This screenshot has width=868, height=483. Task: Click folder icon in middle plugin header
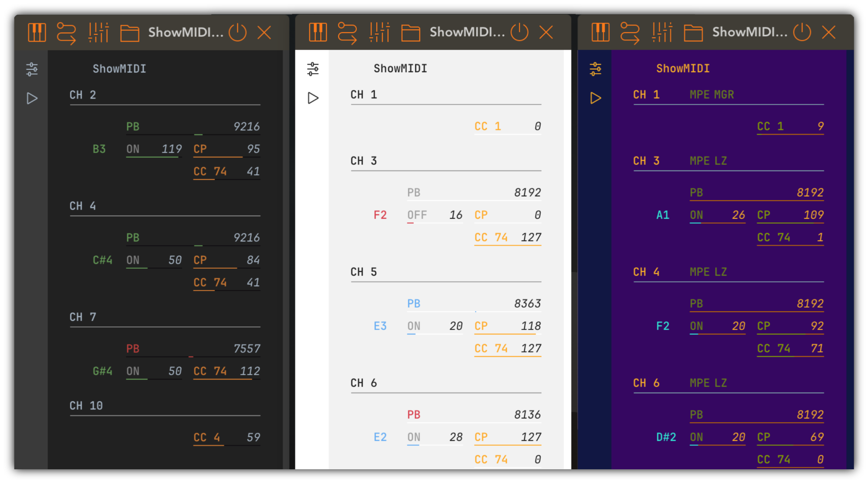point(410,33)
